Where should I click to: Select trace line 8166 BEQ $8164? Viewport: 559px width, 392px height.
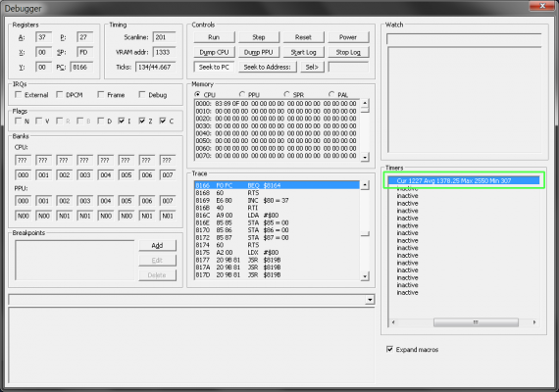[x=277, y=185]
